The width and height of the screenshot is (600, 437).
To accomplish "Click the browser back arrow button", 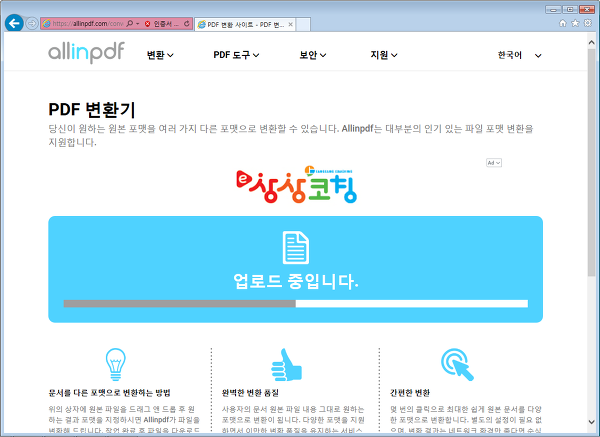I will pyautogui.click(x=14, y=23).
